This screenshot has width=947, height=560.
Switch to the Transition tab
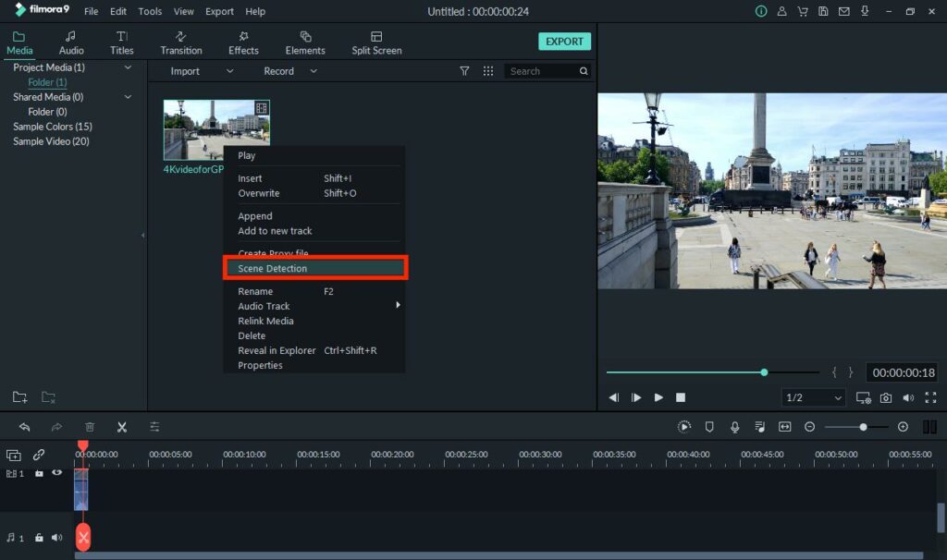pos(181,43)
